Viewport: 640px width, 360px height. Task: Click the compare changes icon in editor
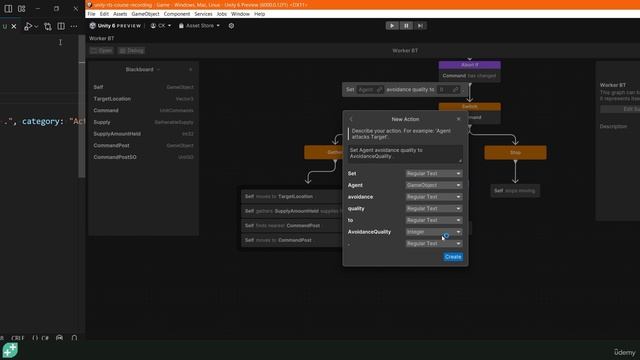pos(48,27)
